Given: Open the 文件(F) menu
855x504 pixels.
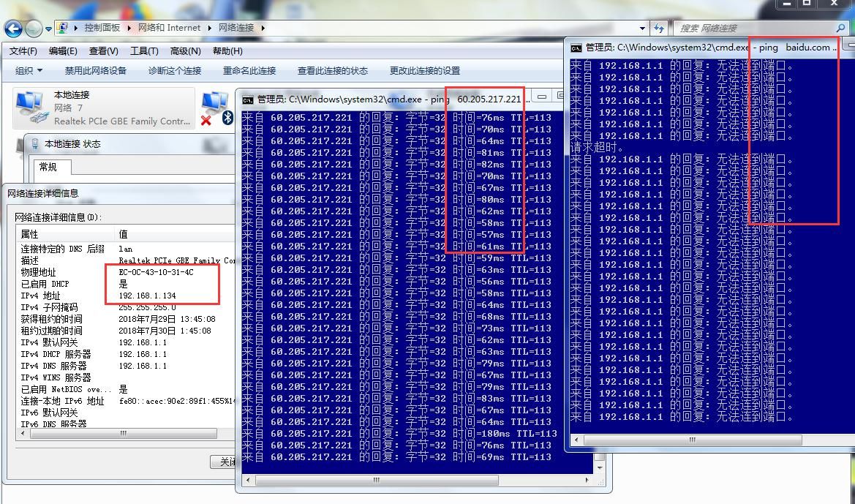Looking at the screenshot, I should [23, 51].
